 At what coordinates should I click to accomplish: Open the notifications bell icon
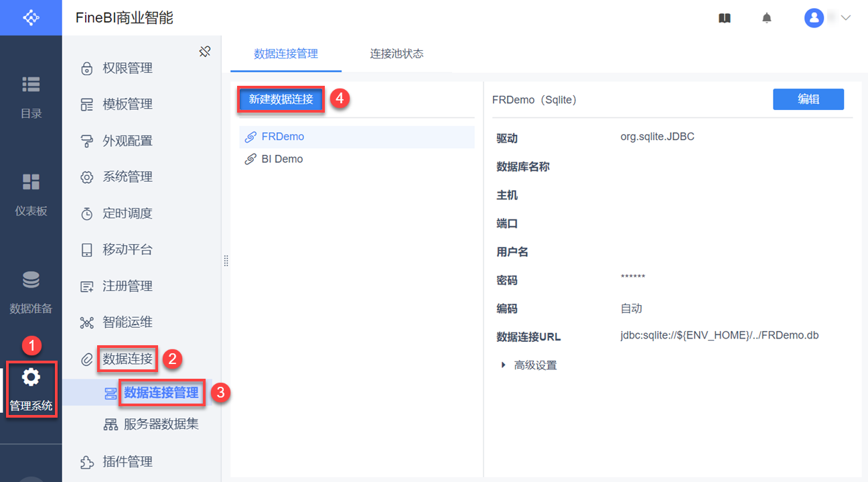click(767, 18)
